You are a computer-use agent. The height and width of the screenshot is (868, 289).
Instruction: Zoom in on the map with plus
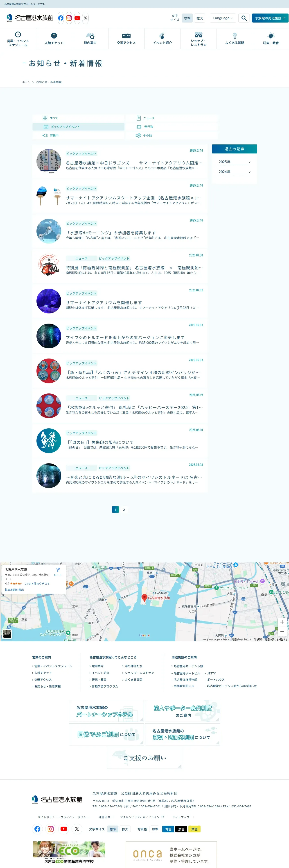282,622
